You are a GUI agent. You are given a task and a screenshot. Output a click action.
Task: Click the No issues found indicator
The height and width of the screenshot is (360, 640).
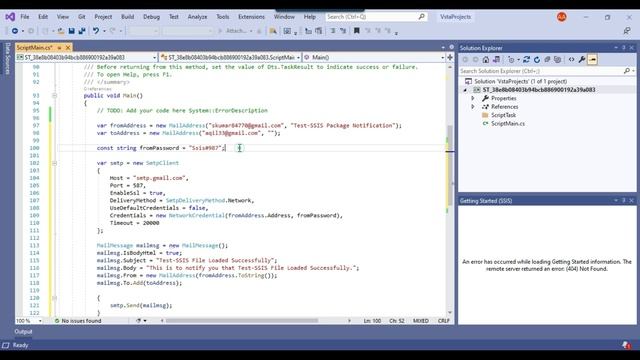coord(78,321)
